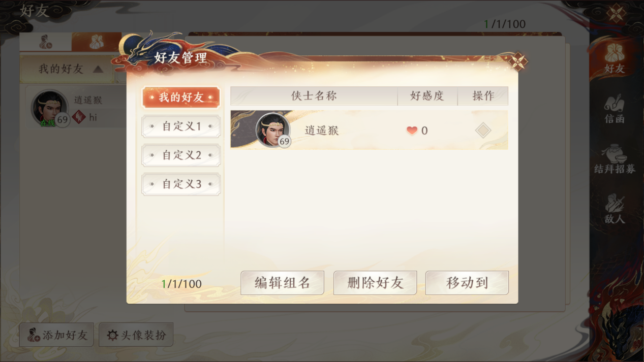Viewport: 644px width, 362px height.
Task: Switch to the 自定义1 group
Action: tap(181, 126)
